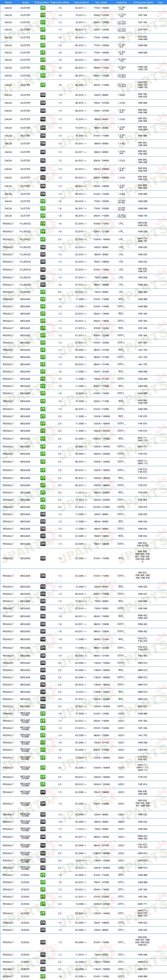The width and height of the screenshot is (167, 980).
Task: Click the '0.0' engine capacity cell
Action: pyautogui.click(x=60, y=292)
